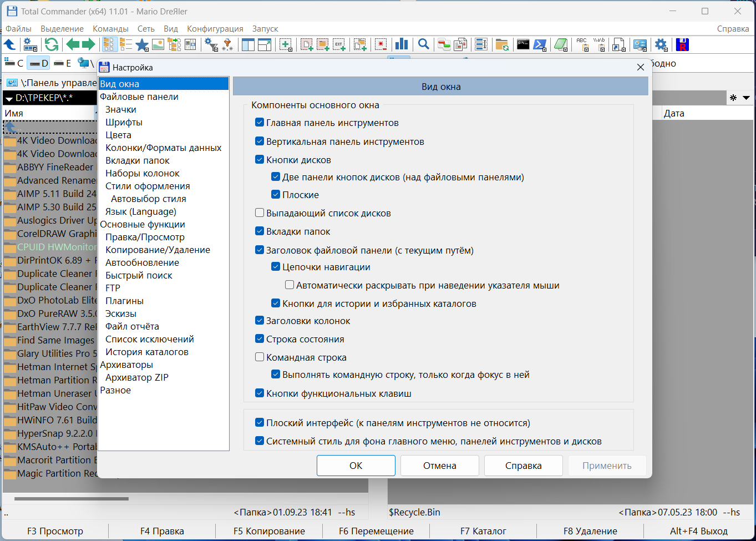Launch PowerShell from the toolbar icon

click(x=540, y=44)
